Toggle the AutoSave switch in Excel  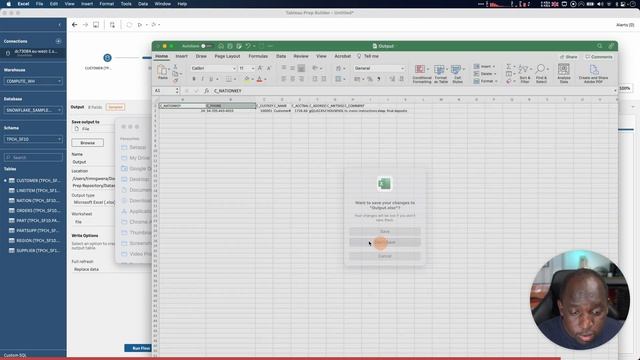click(x=206, y=46)
